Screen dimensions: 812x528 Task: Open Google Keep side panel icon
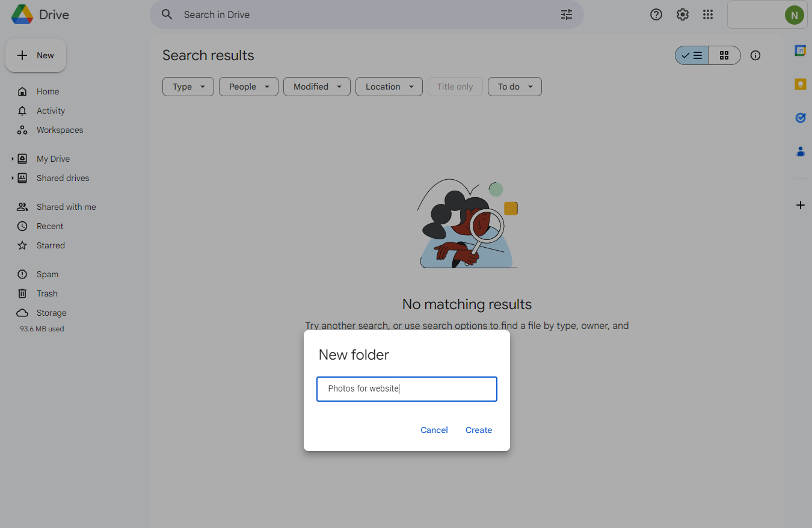(800, 84)
